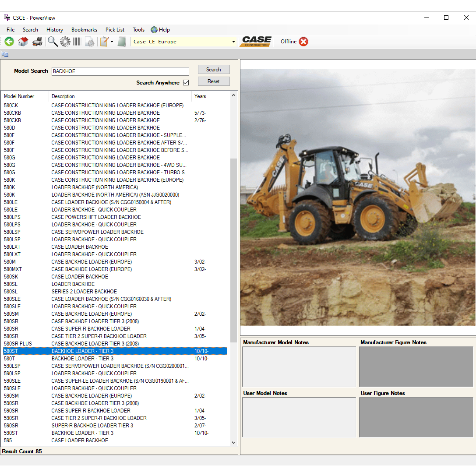Open the Tools menu
Screen dimensions: 476x476
[x=138, y=29]
